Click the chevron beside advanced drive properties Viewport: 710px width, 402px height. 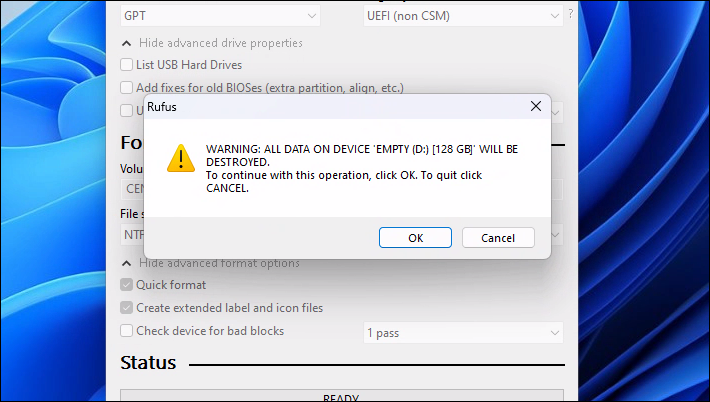point(127,43)
